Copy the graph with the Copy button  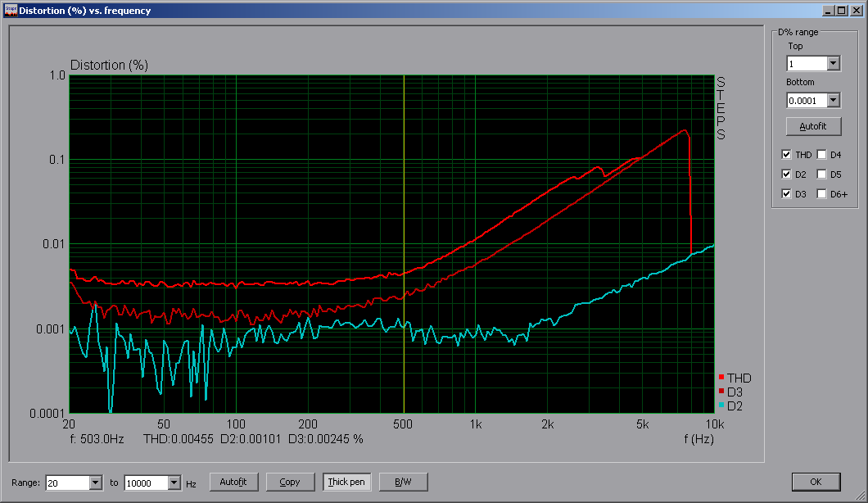point(290,482)
